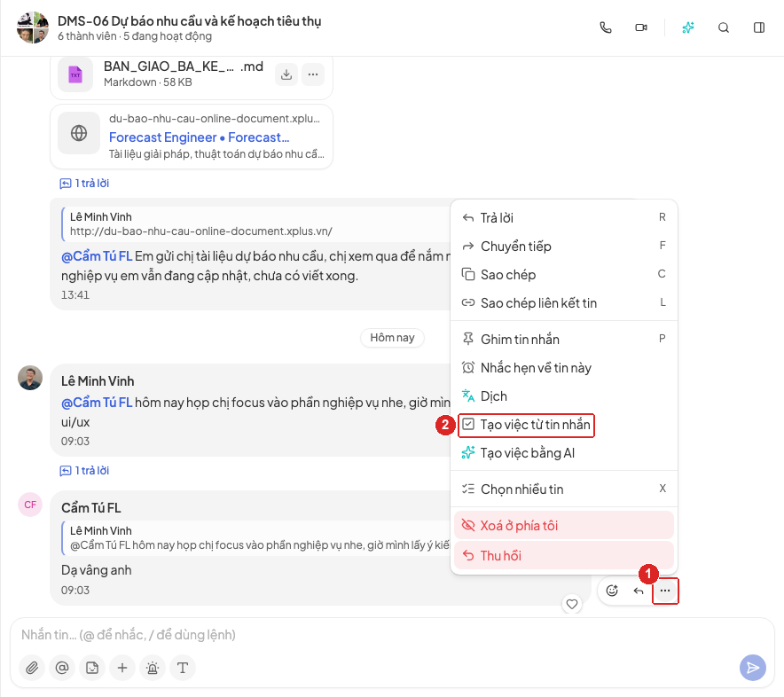Image resolution: width=784 pixels, height=697 pixels.
Task: Choose 'Chọn nhiều tin' in the menu
Action: click(x=564, y=489)
